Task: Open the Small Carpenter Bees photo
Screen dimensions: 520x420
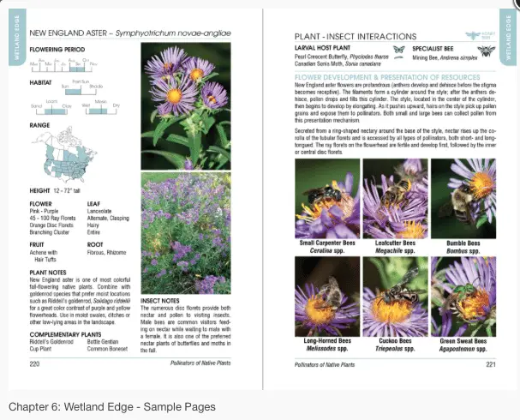Action: pyautogui.click(x=327, y=198)
